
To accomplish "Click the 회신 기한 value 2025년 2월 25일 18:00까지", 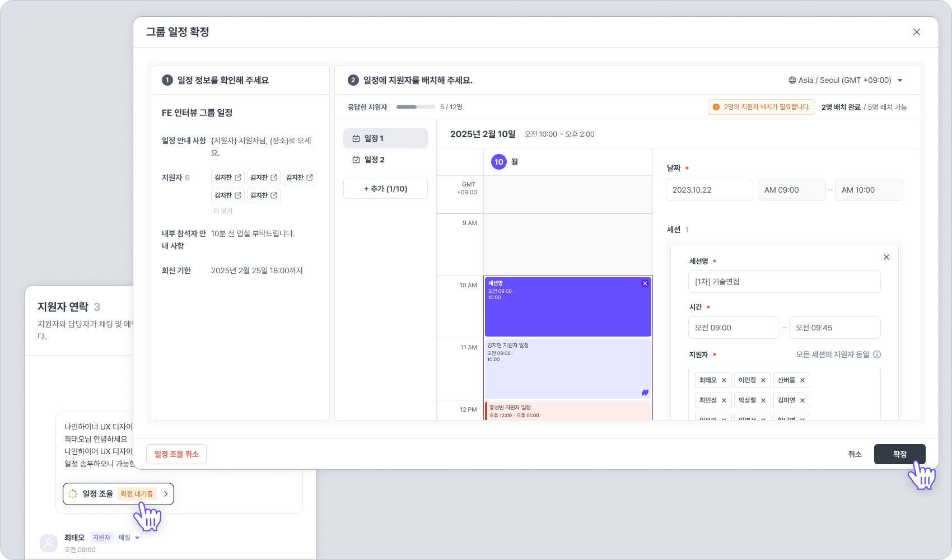I will tap(257, 270).
